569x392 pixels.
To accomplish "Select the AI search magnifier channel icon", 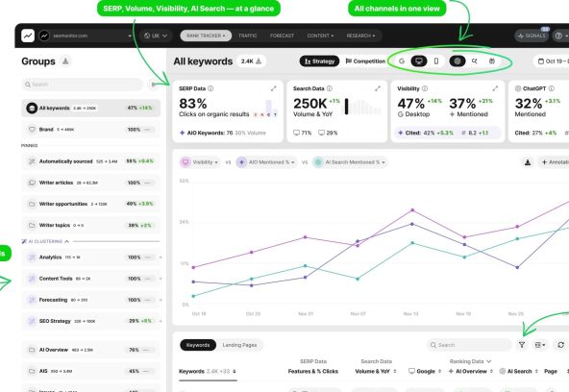I will coord(475,61).
